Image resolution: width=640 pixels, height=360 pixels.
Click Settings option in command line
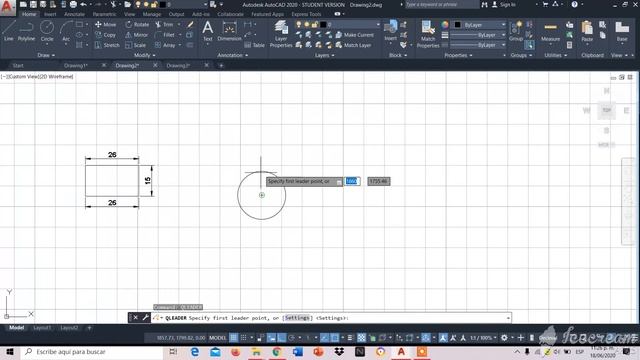(x=297, y=318)
